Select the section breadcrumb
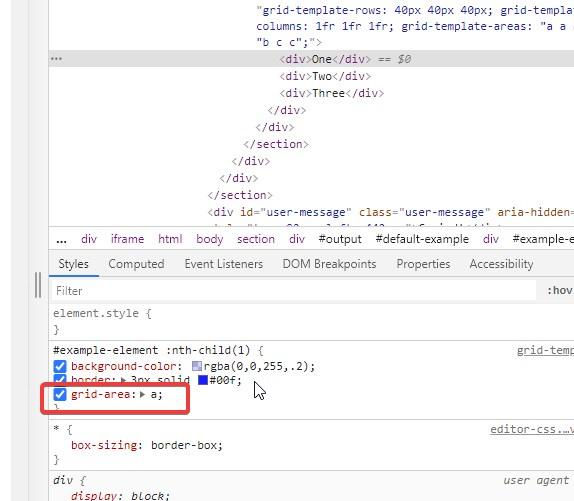The width and height of the screenshot is (574, 501). 256,239
